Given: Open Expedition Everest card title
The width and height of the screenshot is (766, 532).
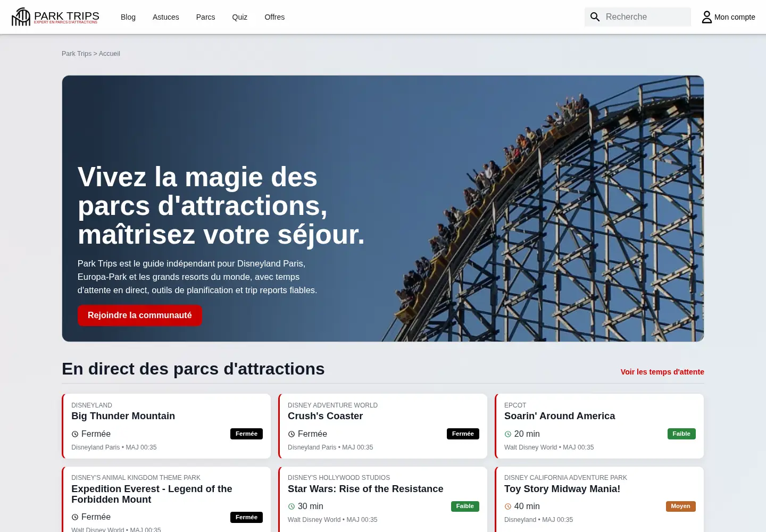Looking at the screenshot, I should click(152, 494).
